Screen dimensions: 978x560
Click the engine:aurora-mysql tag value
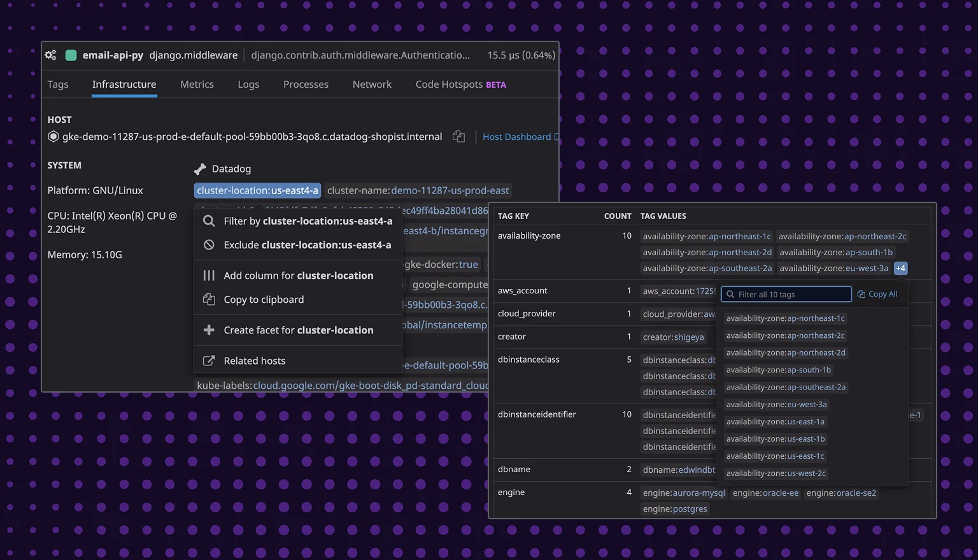pos(684,493)
